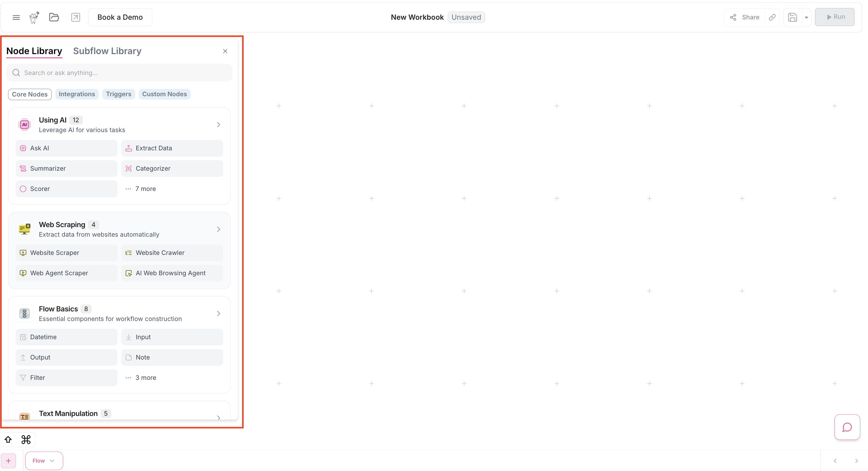
Task: Click the command key shortcut icon
Action: click(x=26, y=439)
